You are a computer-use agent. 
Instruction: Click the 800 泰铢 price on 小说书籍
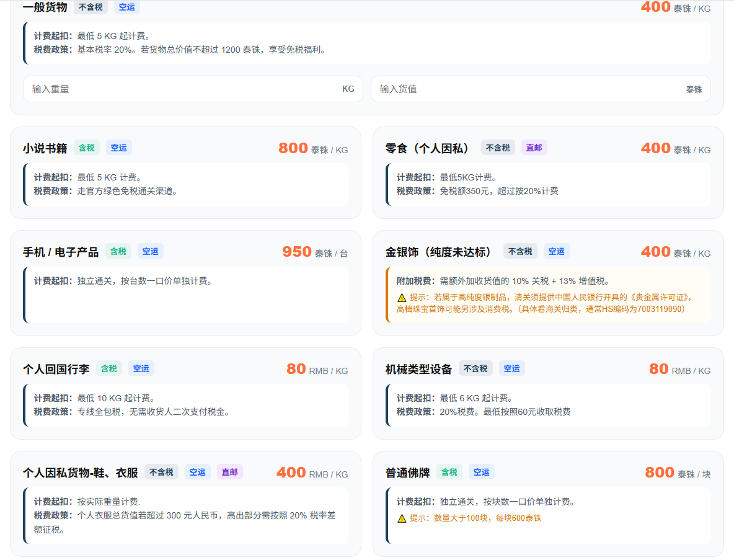coord(313,148)
